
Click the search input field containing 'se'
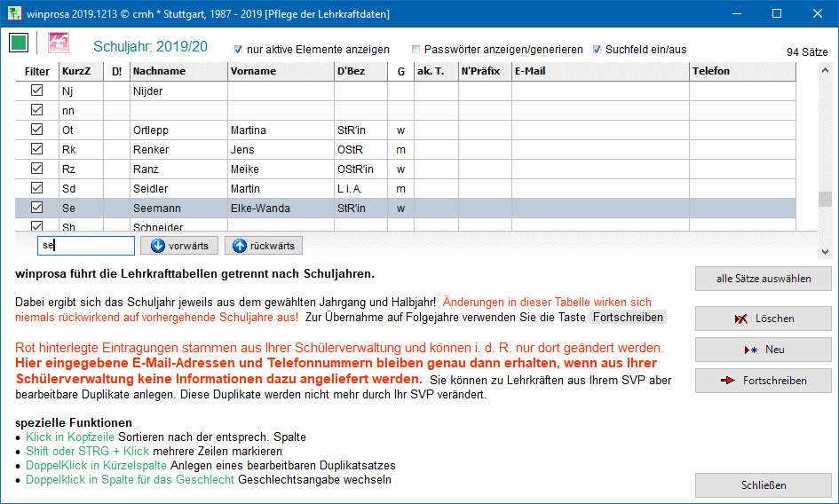pyautogui.click(x=86, y=246)
